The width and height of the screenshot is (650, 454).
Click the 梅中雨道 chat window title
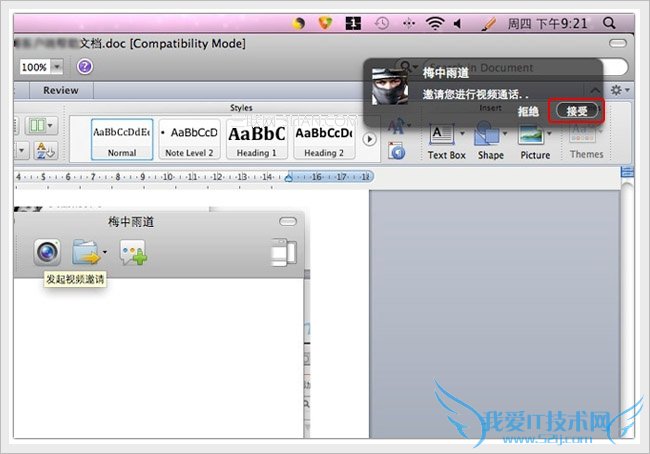(131, 222)
